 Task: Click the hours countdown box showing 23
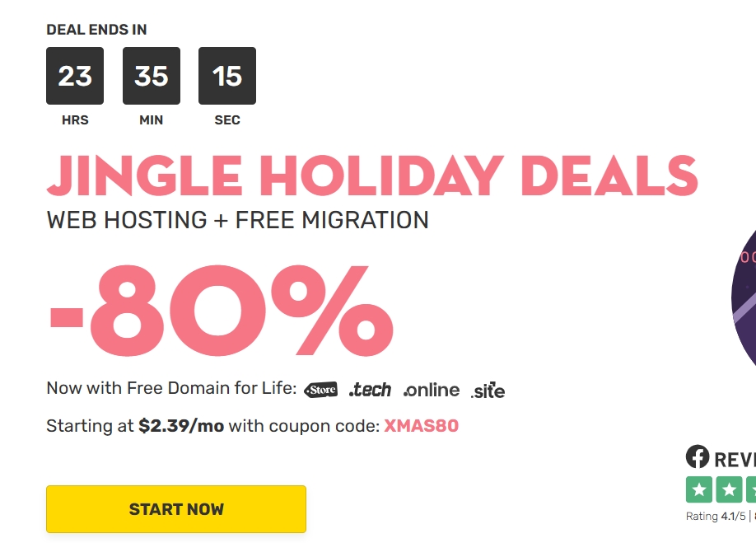click(75, 76)
